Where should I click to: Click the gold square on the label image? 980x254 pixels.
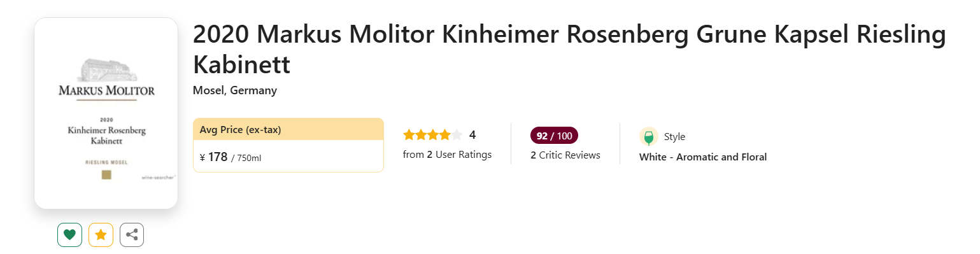coord(106,175)
